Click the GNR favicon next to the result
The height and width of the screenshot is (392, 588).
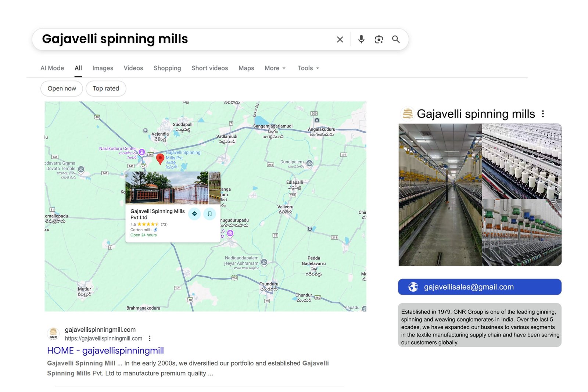point(53,334)
